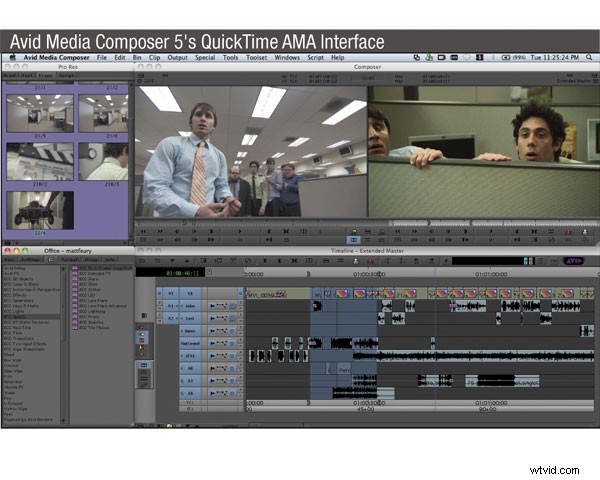
Task: Toggle the John audio track selector
Action: click(190, 306)
